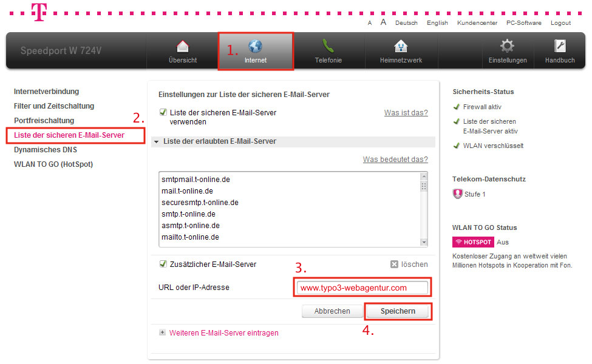Viewport: 592px width, 364px height.
Task: Select large font size A
Action: (383, 22)
